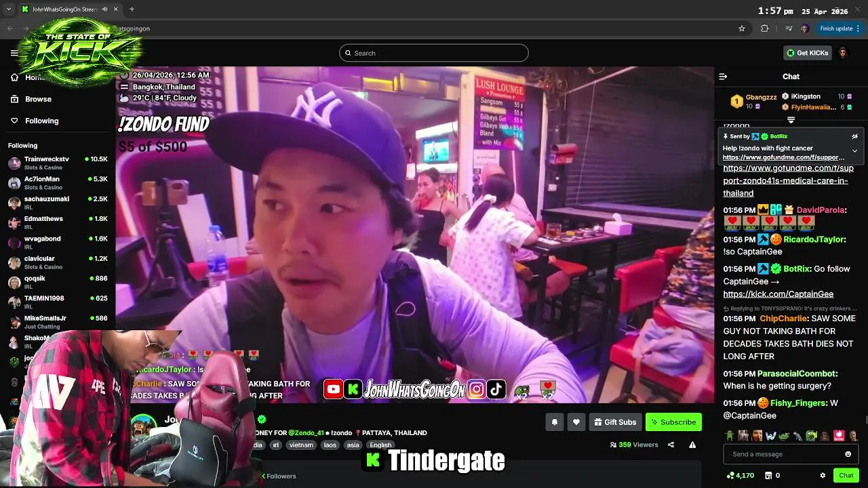Open Chrome profile avatar

(x=805, y=28)
